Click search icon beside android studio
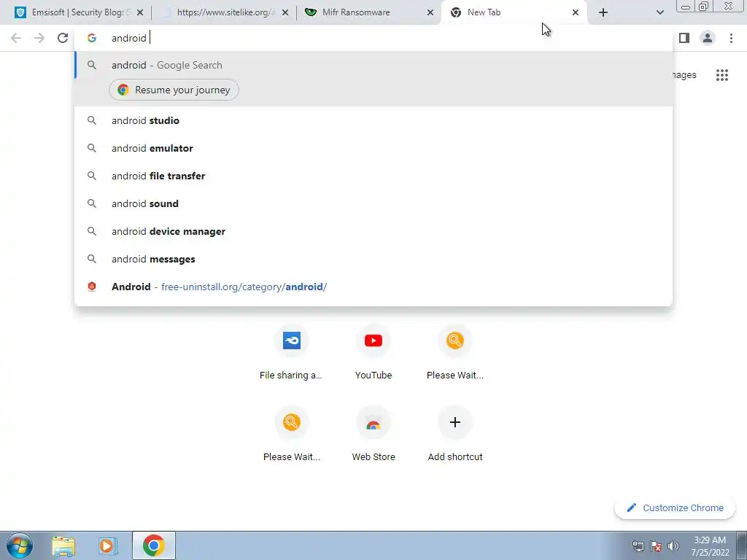 pyautogui.click(x=92, y=120)
